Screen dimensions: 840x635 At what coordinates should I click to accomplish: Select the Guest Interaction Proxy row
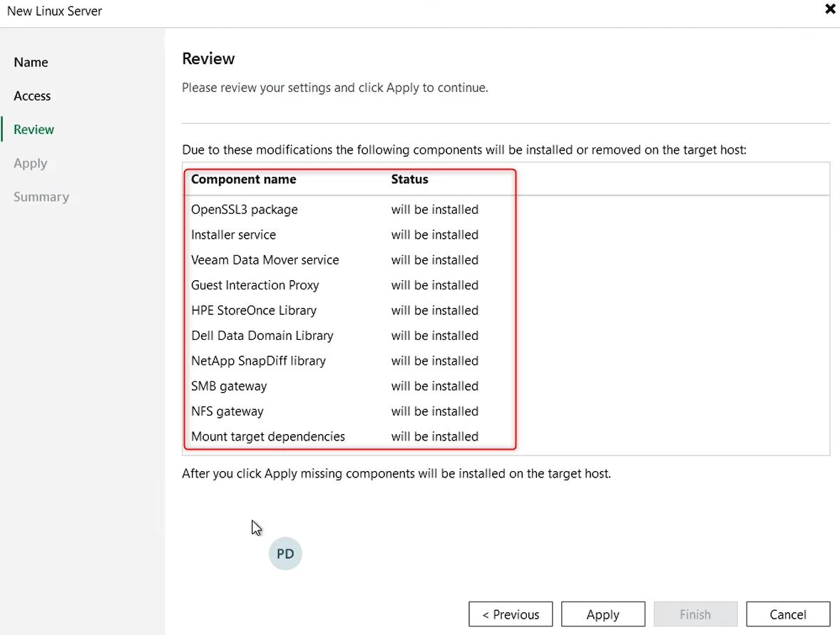(x=255, y=285)
